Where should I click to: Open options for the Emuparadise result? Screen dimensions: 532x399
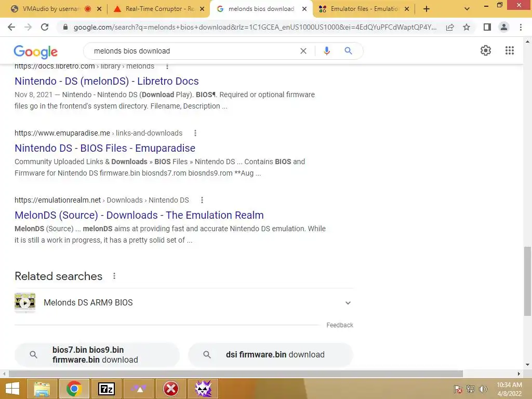tap(195, 133)
